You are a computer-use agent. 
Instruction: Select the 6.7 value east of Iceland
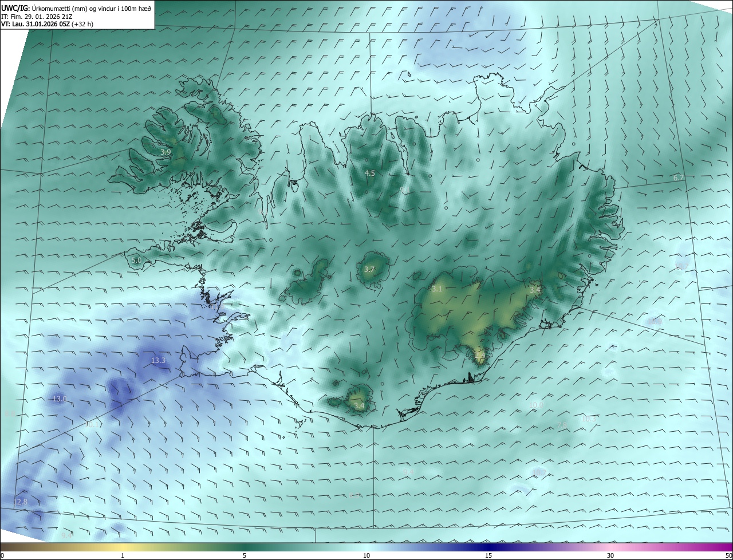point(679,178)
